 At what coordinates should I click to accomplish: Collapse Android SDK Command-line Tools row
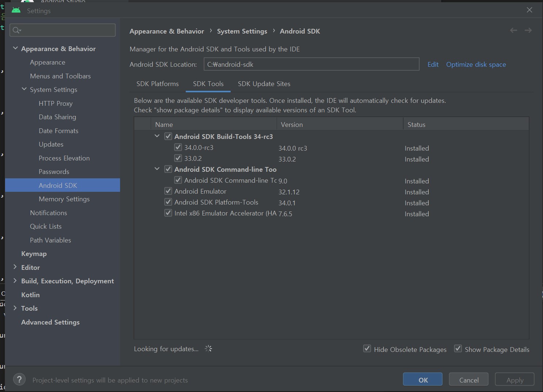tap(157, 169)
